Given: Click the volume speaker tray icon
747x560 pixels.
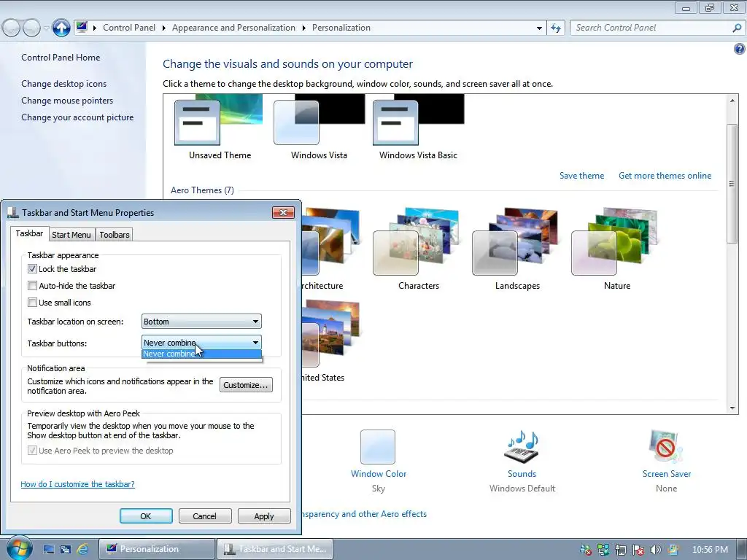Looking at the screenshot, I should [656, 550].
